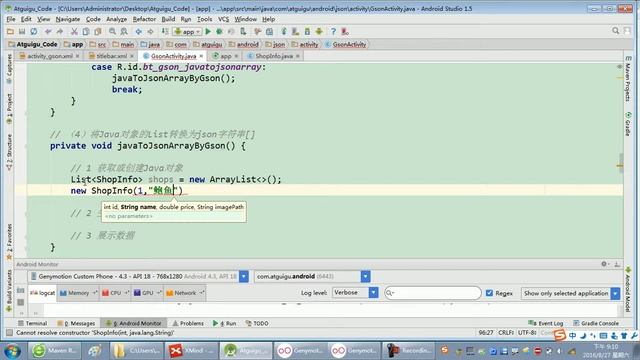Open the Refactor menu
The height and width of the screenshot is (360, 640).
tap(144, 19)
